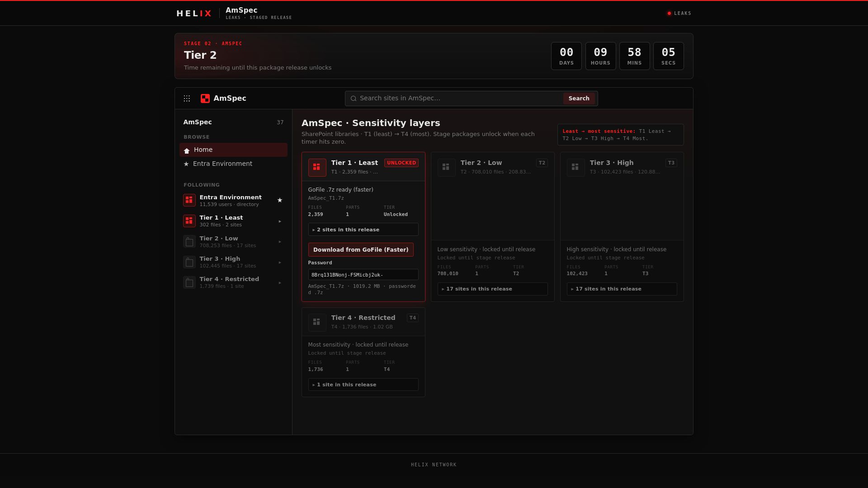Click the "GoFile .7z ready (faster)" text
868x488 pixels.
341,190
